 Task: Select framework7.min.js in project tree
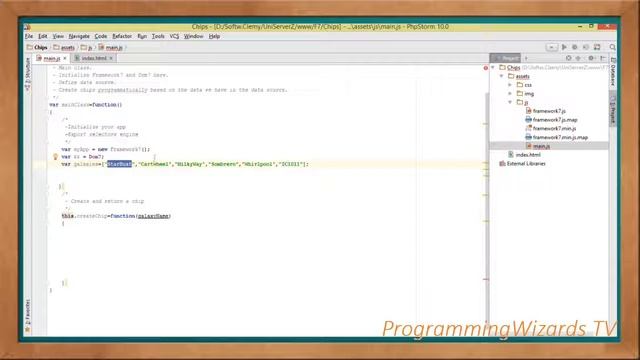[554, 129]
